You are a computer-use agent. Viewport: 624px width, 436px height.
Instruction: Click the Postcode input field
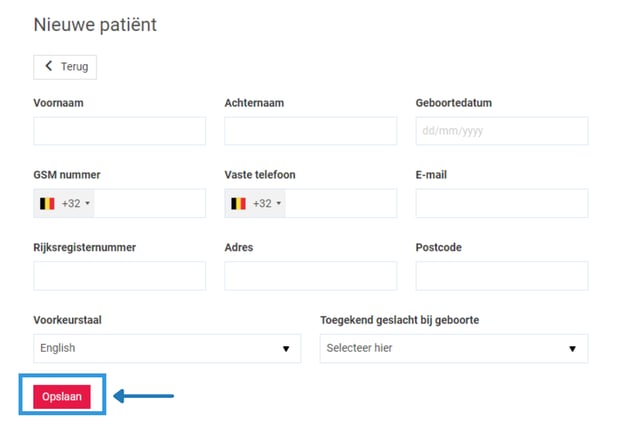(x=501, y=276)
